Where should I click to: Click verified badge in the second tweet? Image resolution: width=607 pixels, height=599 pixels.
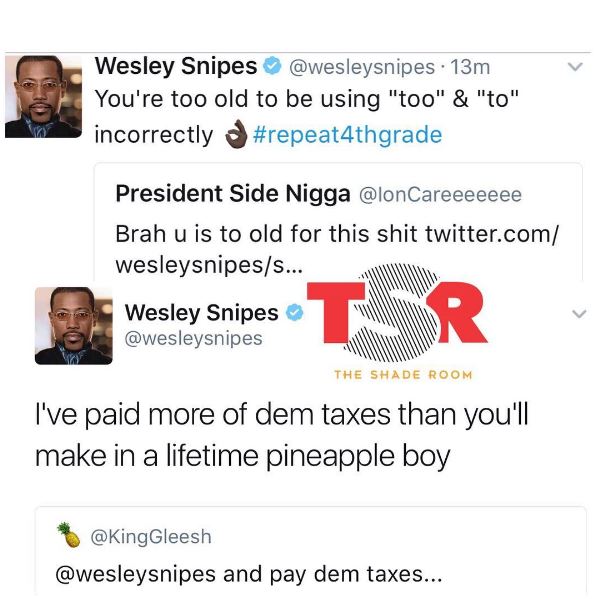tap(295, 312)
